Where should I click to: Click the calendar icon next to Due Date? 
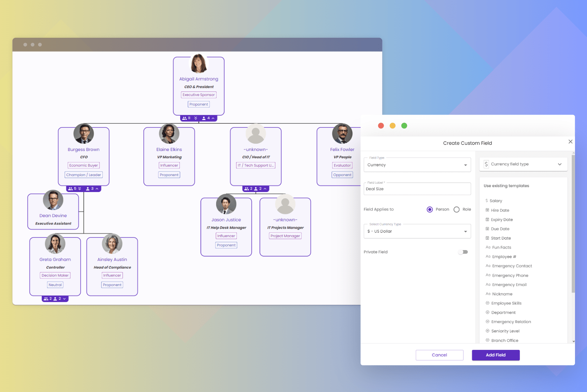point(487,229)
